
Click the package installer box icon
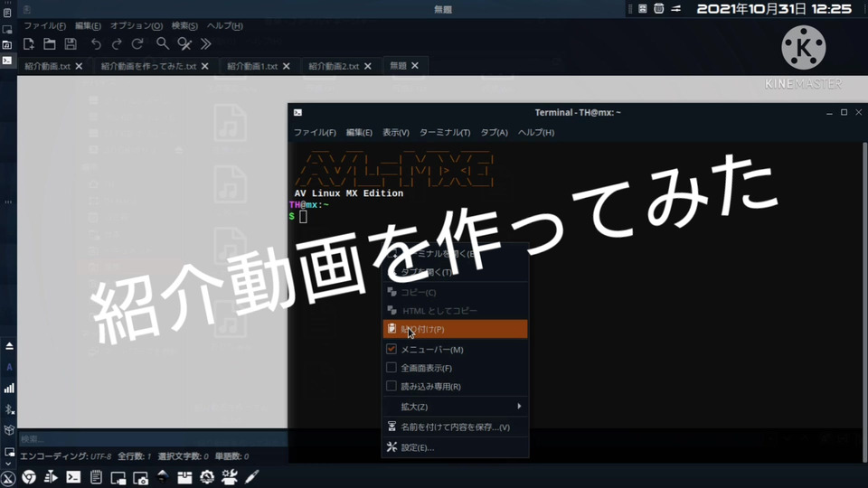tap(184, 477)
